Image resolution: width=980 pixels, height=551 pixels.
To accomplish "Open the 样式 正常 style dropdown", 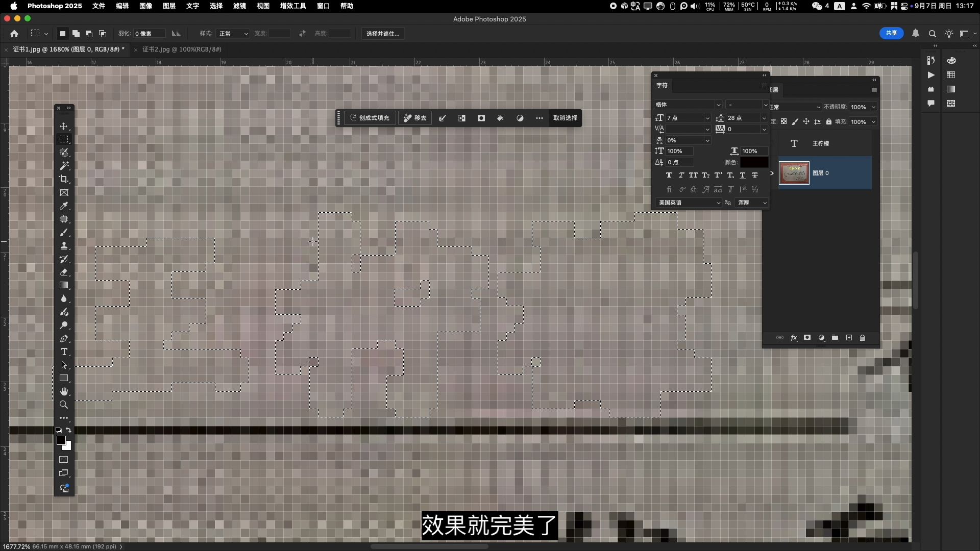I will 233,34.
